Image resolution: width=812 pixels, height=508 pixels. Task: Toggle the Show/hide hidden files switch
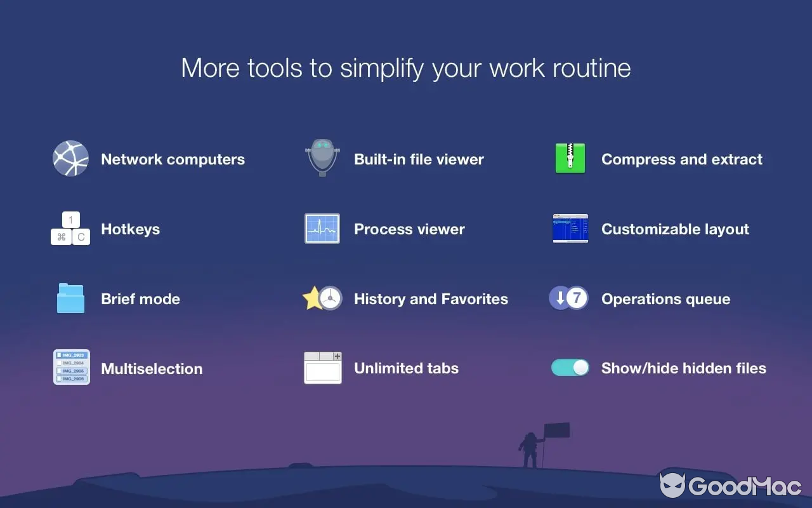(x=568, y=367)
